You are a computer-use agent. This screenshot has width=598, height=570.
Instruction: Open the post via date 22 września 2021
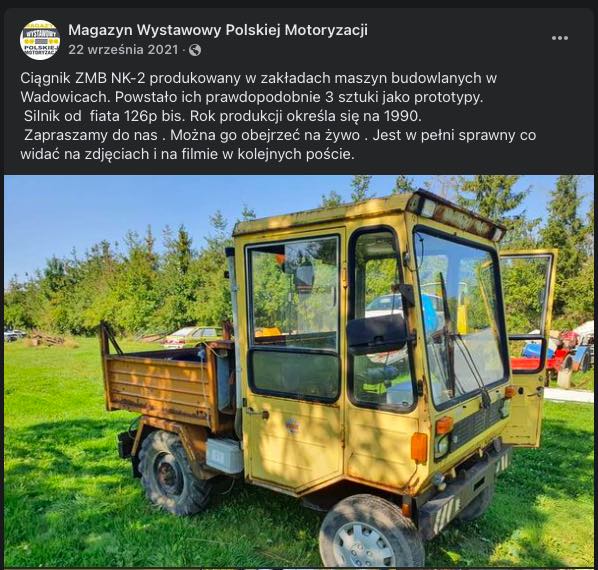(124, 50)
